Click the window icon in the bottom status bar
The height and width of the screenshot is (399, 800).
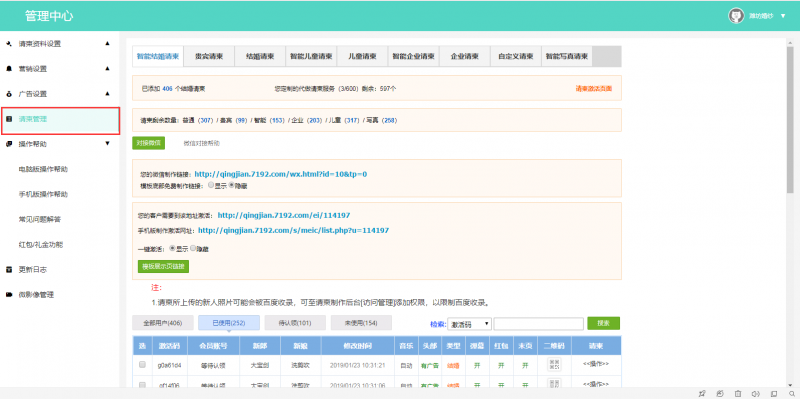(x=773, y=393)
